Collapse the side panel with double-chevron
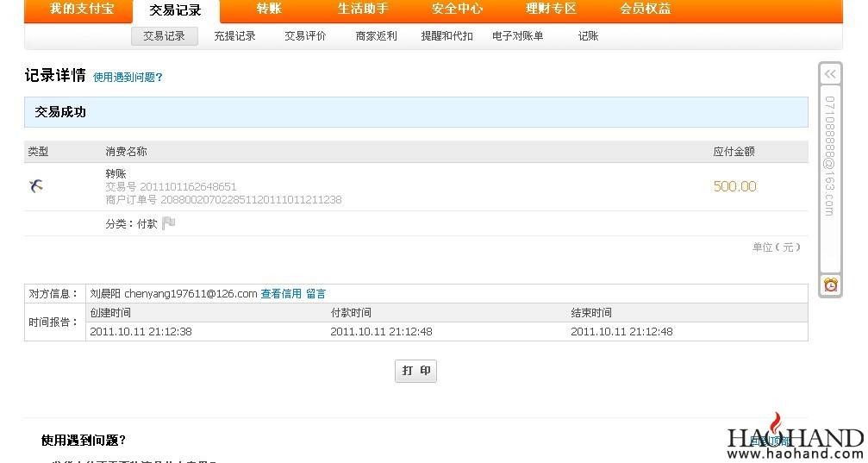Screen dimensions: 868x463 [x=830, y=74]
